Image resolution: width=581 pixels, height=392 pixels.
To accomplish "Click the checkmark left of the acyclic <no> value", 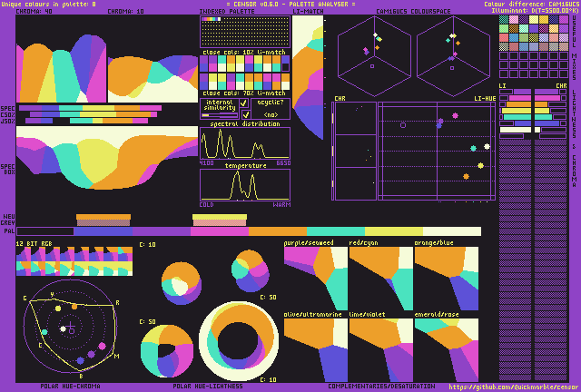I will 245,114.
